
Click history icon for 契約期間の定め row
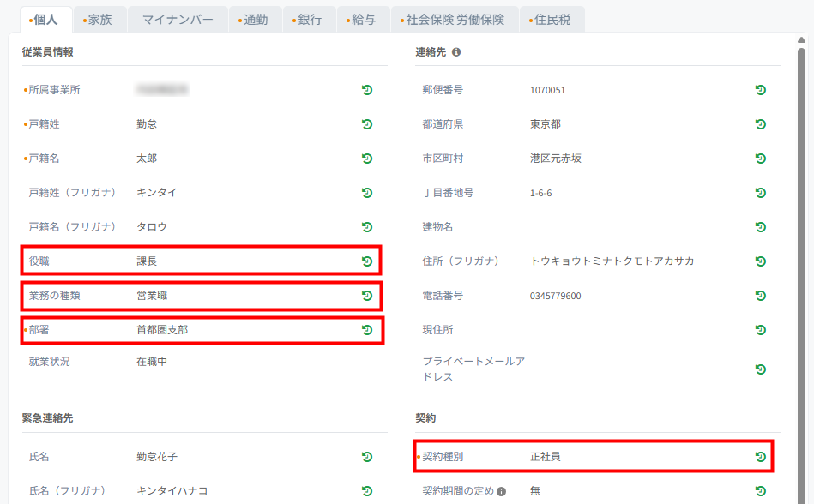pyautogui.click(x=761, y=490)
